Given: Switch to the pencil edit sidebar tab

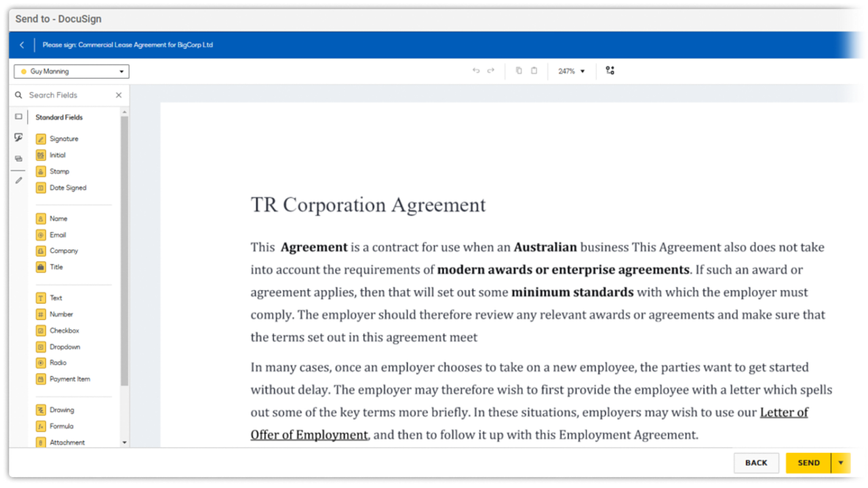Looking at the screenshot, I should (x=18, y=180).
